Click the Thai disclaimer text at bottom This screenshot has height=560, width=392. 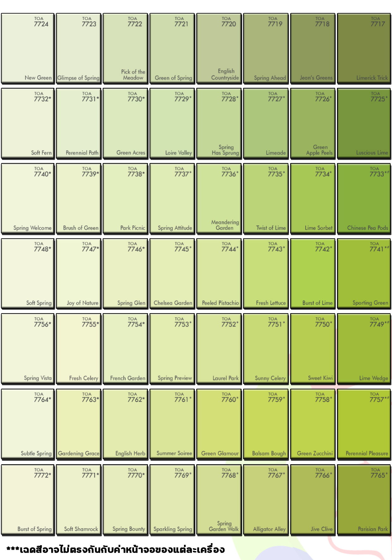[x=115, y=549]
